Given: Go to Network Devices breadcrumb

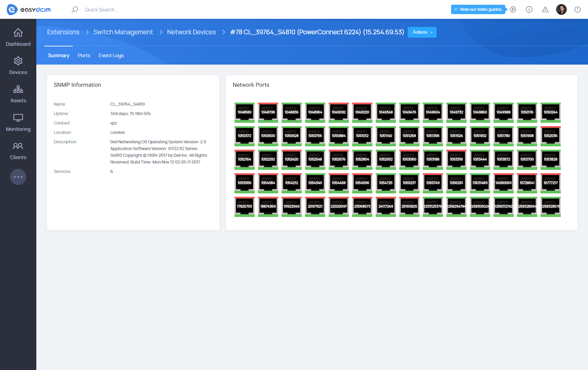Looking at the screenshot, I should click(191, 32).
